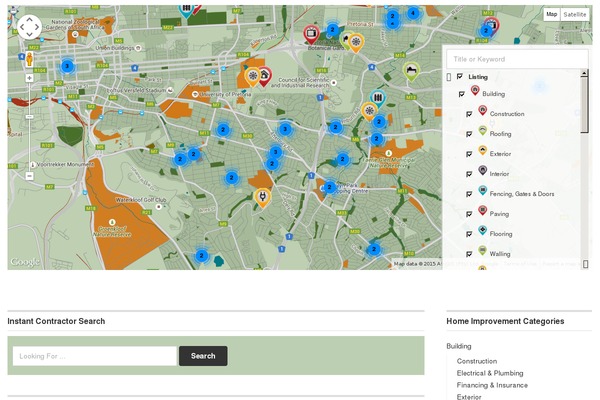Viewport: 600px width, 400px height.
Task: Click the map zoom out minus button
Action: click(29, 176)
